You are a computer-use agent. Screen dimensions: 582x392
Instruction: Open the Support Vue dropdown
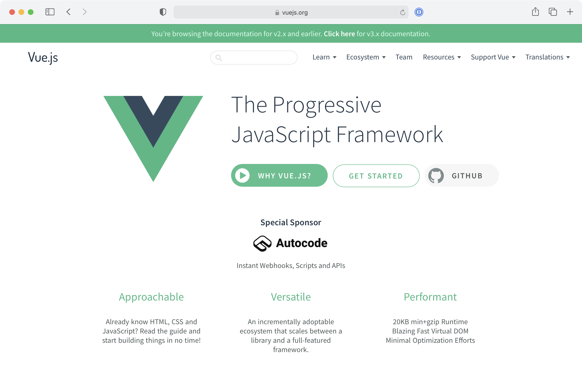point(493,57)
